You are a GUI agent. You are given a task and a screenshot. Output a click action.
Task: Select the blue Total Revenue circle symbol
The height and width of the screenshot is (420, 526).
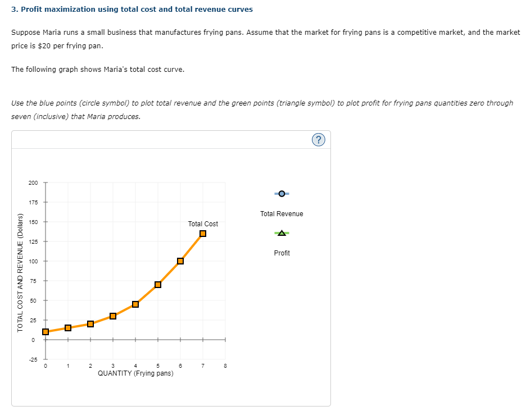coord(281,194)
